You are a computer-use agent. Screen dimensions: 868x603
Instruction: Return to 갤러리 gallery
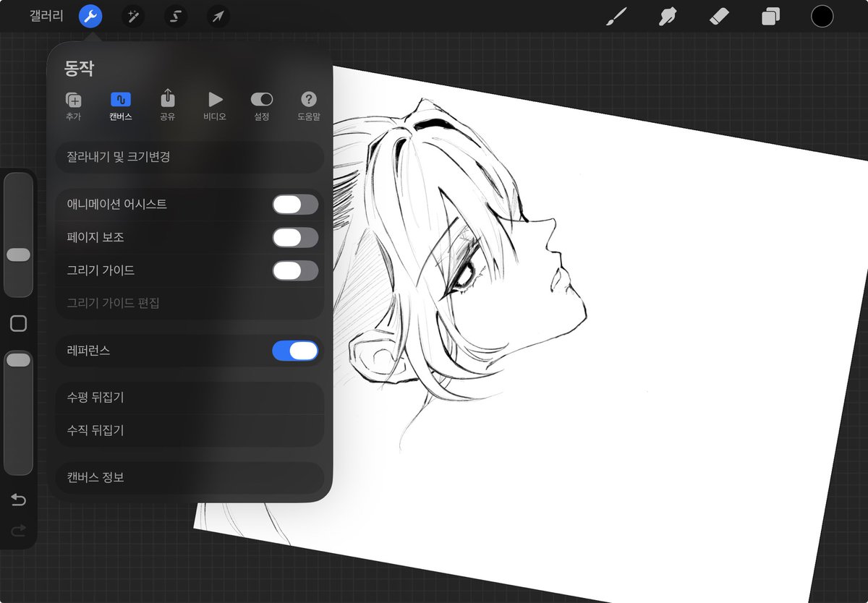(x=46, y=16)
